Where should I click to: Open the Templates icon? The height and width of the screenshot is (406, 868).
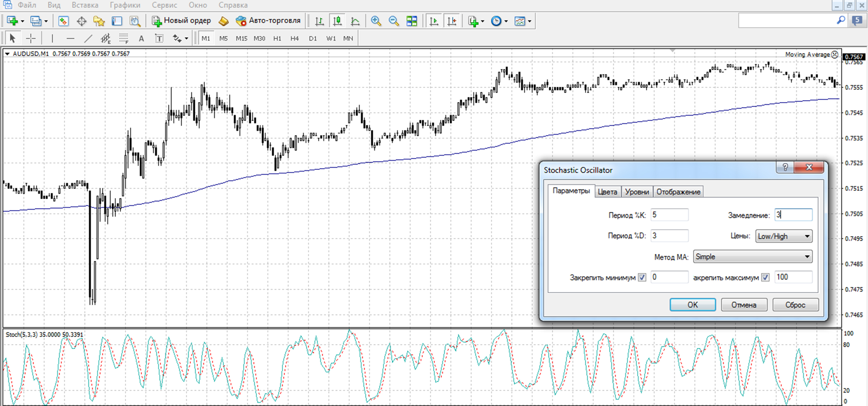[520, 21]
